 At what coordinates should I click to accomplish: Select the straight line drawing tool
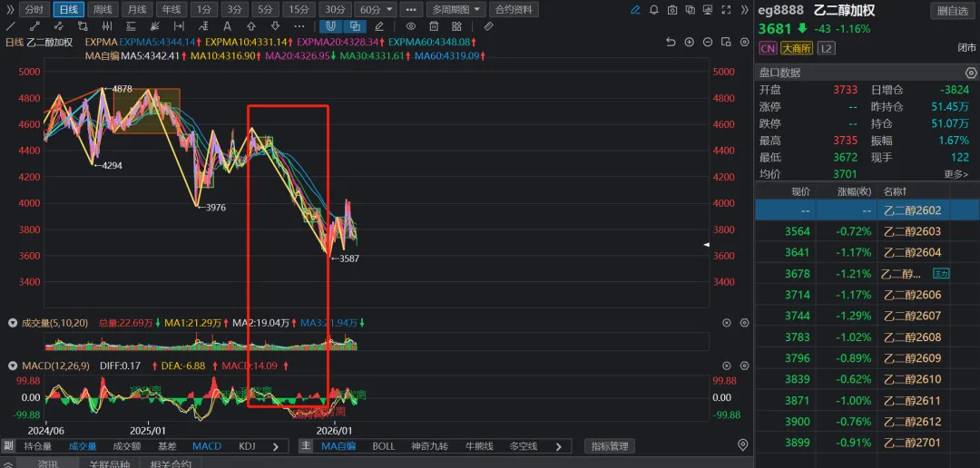10,25
